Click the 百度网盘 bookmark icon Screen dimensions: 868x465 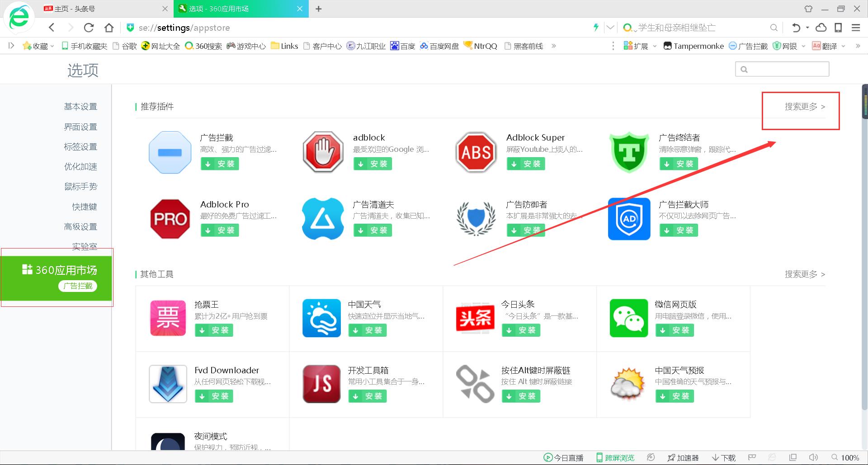pos(424,46)
